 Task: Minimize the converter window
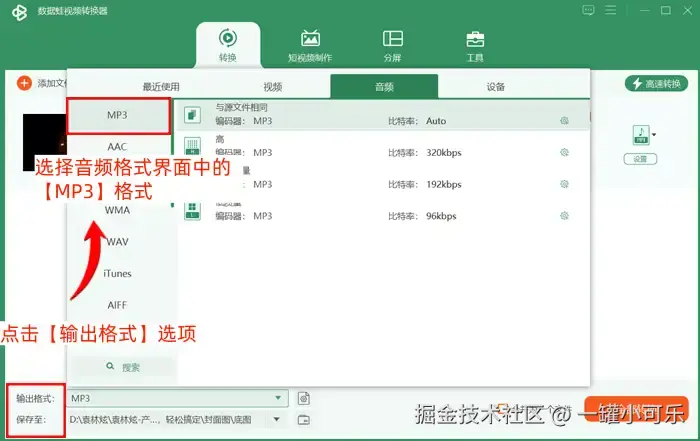644,10
